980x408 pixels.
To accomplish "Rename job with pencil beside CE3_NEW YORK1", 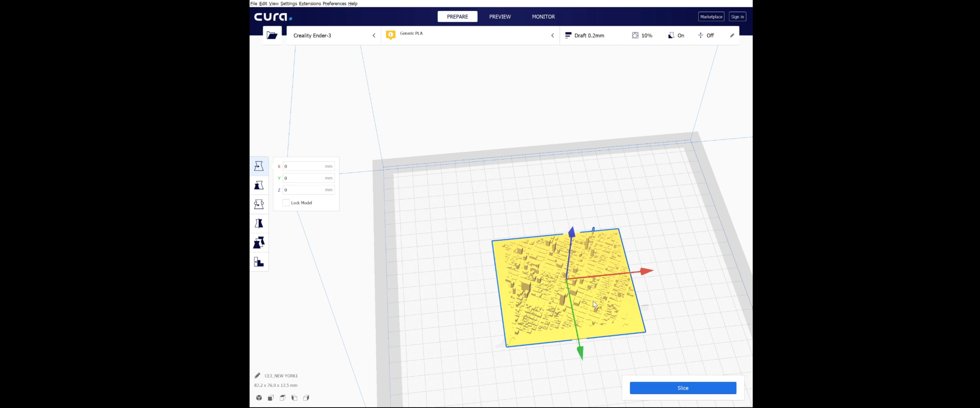I will click(x=258, y=376).
